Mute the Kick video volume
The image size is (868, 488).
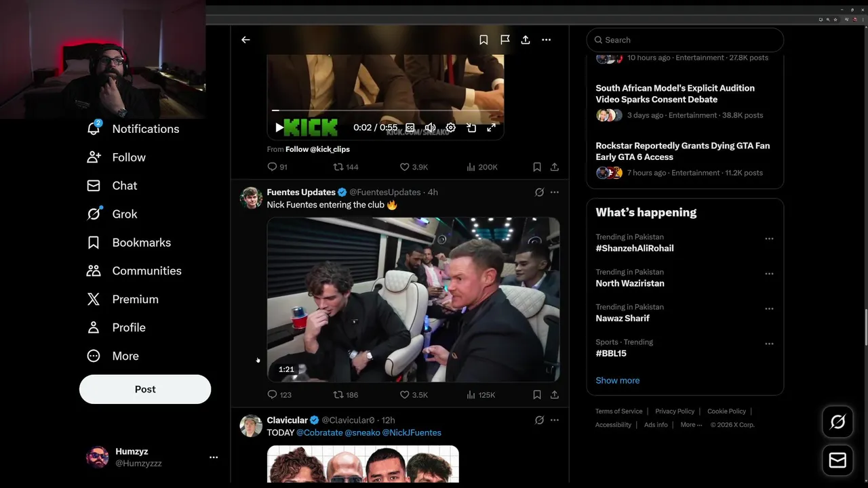[430, 127]
